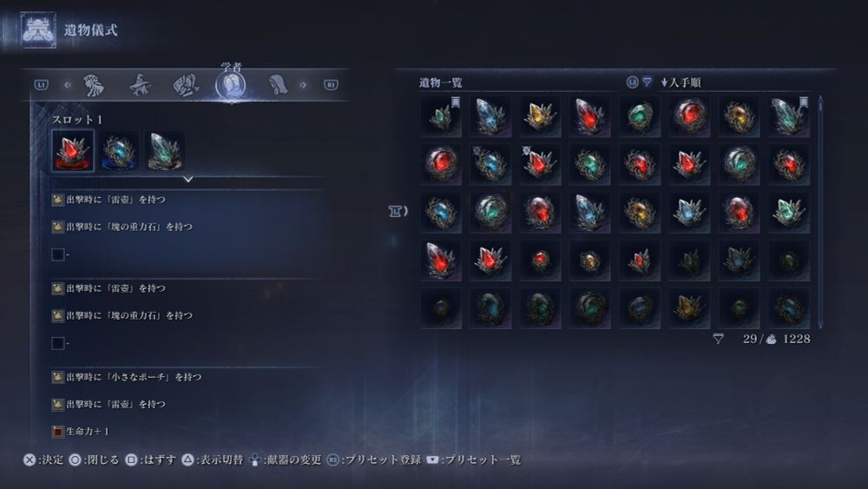Viewport: 868px width, 489px height.
Task: Select the green crystal relic in スロット1
Action: pos(165,150)
